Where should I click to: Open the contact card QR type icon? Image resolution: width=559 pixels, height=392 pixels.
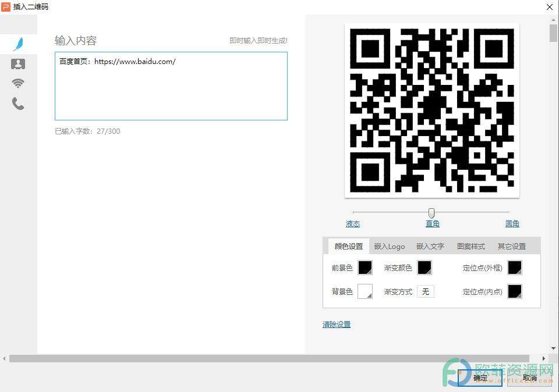pos(18,64)
